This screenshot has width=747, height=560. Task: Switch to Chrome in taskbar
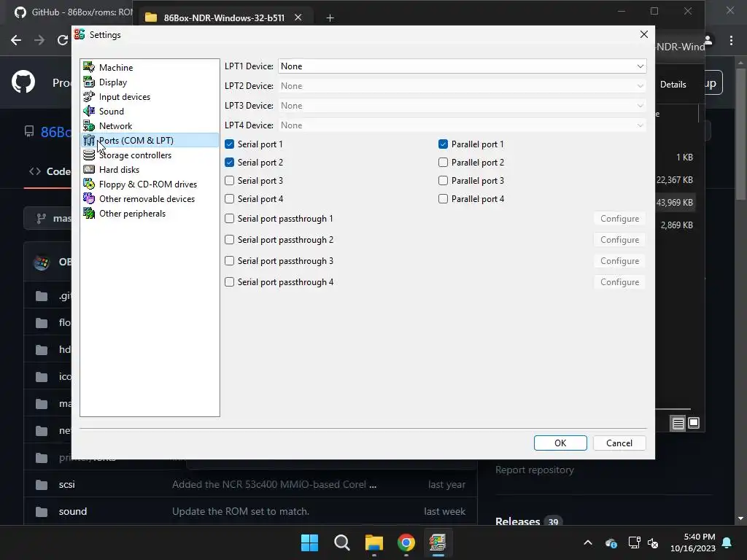pos(406,542)
